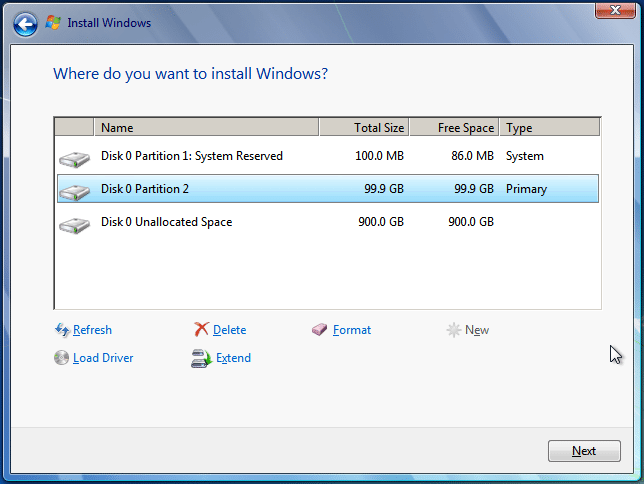Sort by the Total Size column header
Viewport: 644px width, 484px height.
[364, 127]
